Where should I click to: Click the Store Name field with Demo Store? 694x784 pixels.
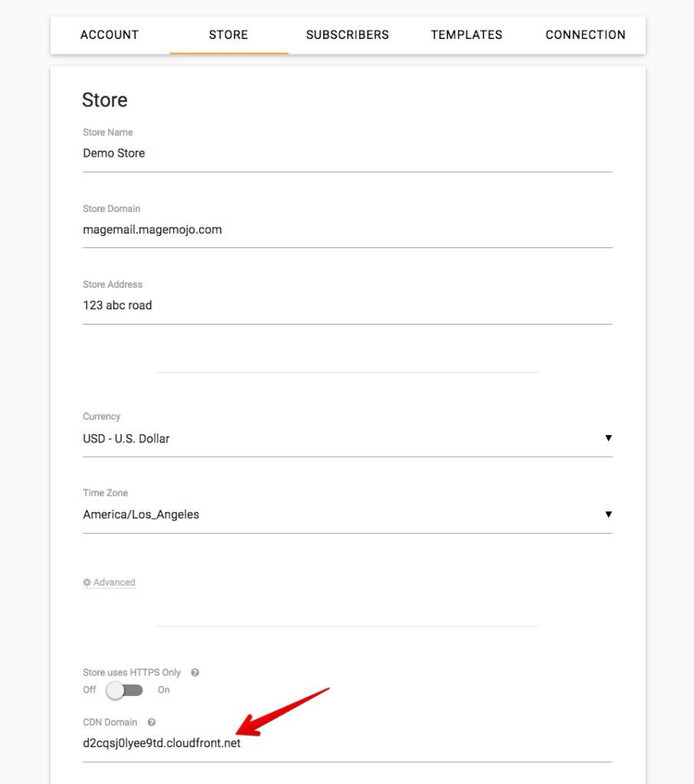[346, 153]
